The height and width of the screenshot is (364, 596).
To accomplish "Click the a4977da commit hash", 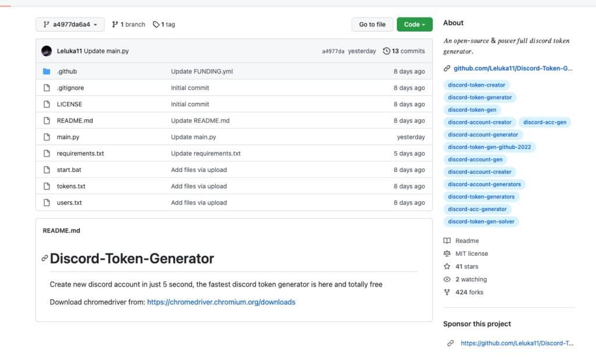I will point(333,51).
